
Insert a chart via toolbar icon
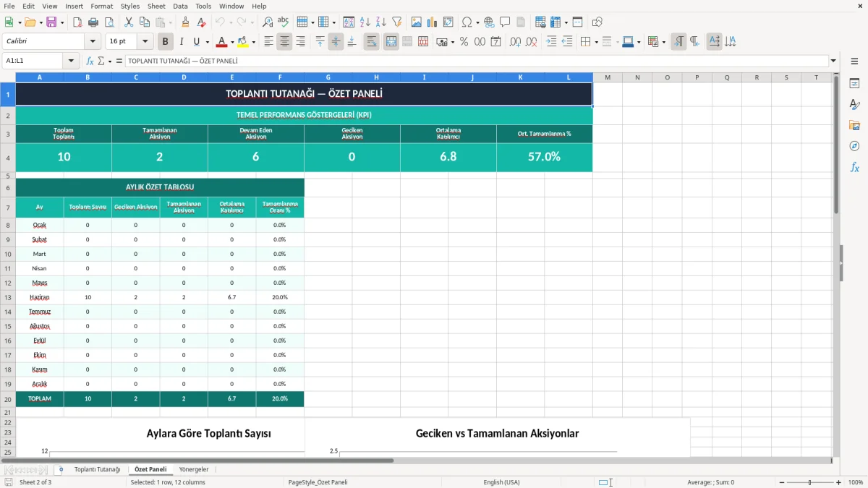point(433,22)
